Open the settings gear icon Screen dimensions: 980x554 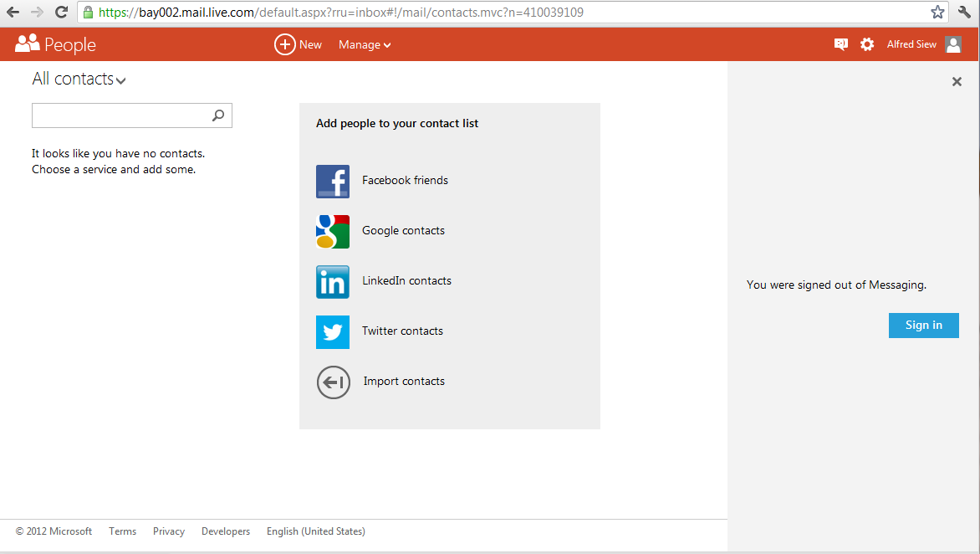coord(867,44)
